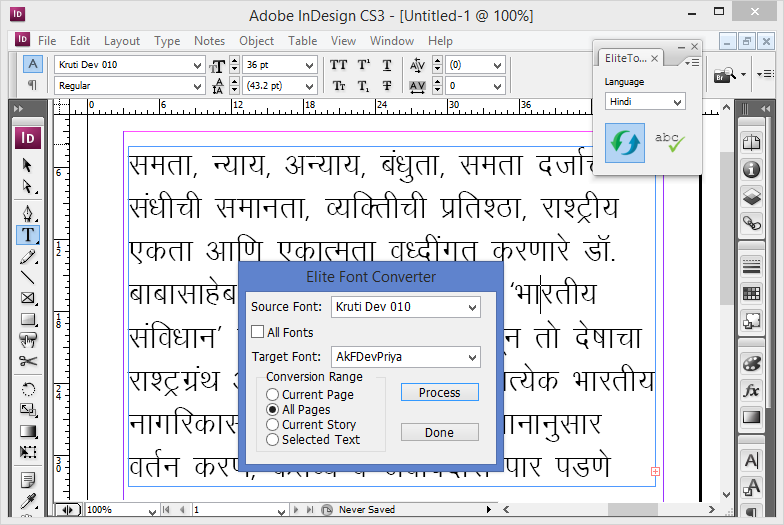Open the Swatches panel icon
The image size is (784, 525).
click(751, 294)
